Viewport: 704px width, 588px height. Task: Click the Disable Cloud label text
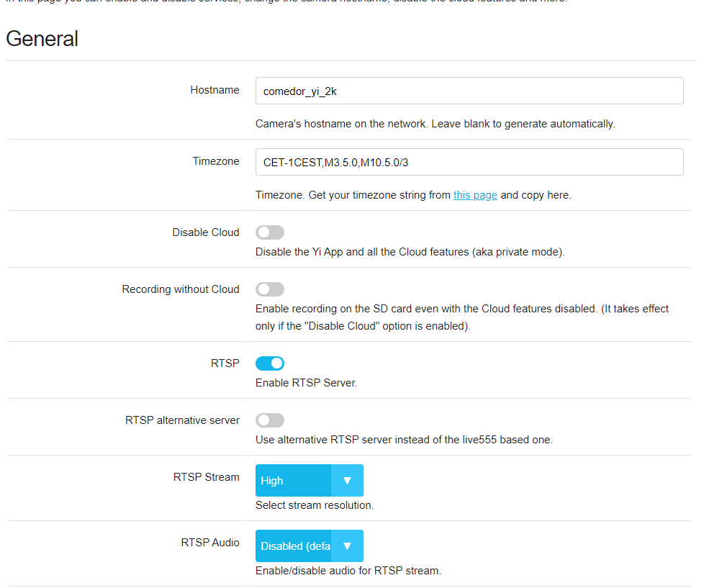tap(206, 232)
